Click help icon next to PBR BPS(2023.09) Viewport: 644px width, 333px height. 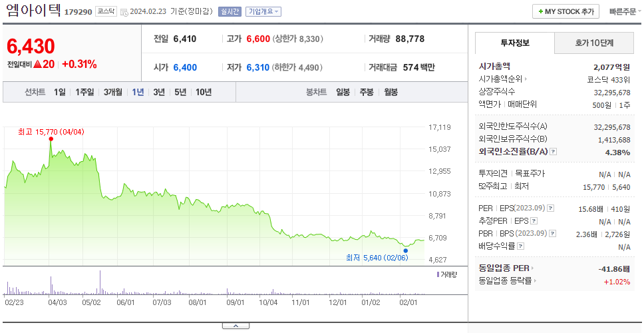[x=552, y=234]
